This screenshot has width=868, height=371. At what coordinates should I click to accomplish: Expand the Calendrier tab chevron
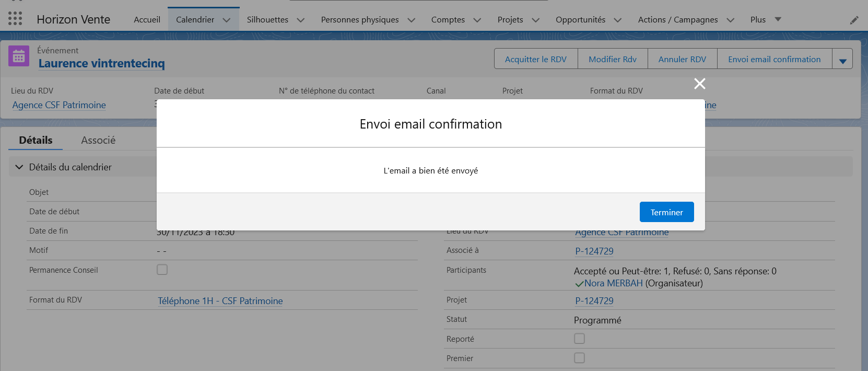(227, 20)
